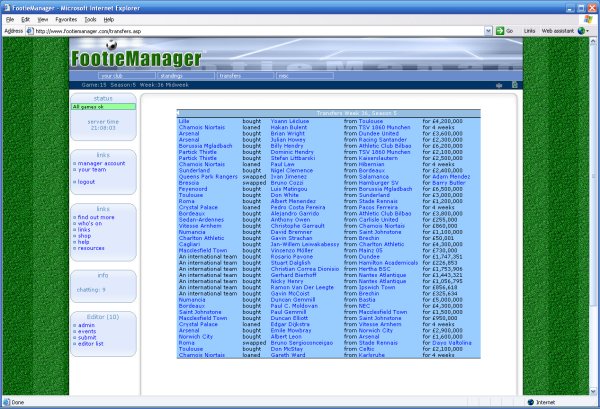Image resolution: width=600 pixels, height=409 pixels.
Task: Open the 'manager account' link
Action: 101,163
